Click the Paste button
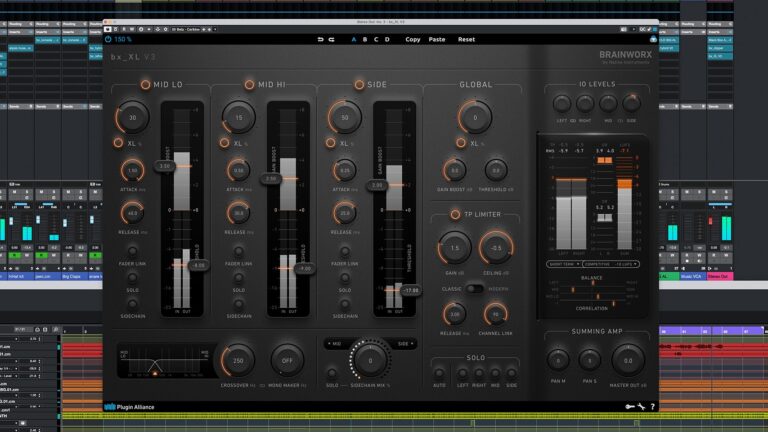This screenshot has width=768, height=432. pyautogui.click(x=437, y=39)
